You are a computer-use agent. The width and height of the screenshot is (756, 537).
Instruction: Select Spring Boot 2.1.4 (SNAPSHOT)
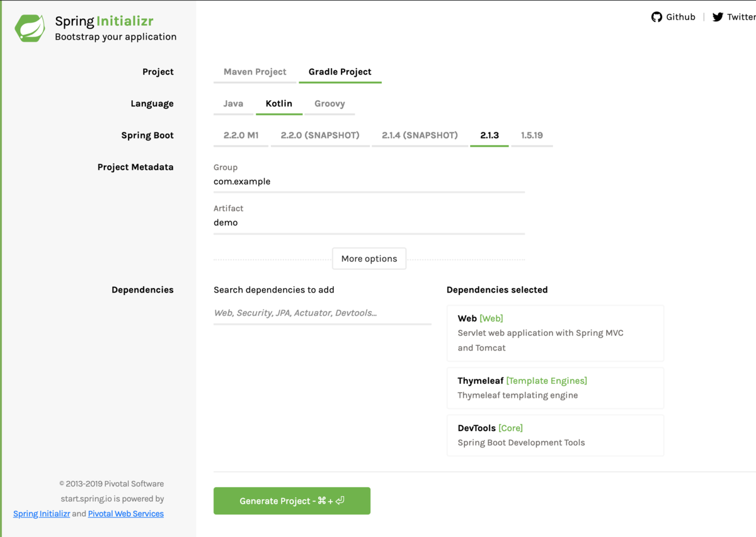pyautogui.click(x=420, y=135)
